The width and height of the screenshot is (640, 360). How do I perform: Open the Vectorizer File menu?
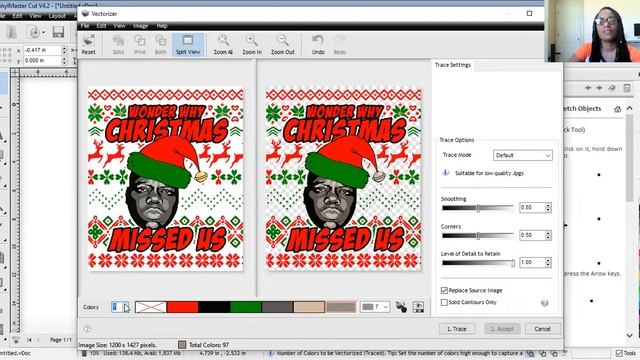[85, 26]
